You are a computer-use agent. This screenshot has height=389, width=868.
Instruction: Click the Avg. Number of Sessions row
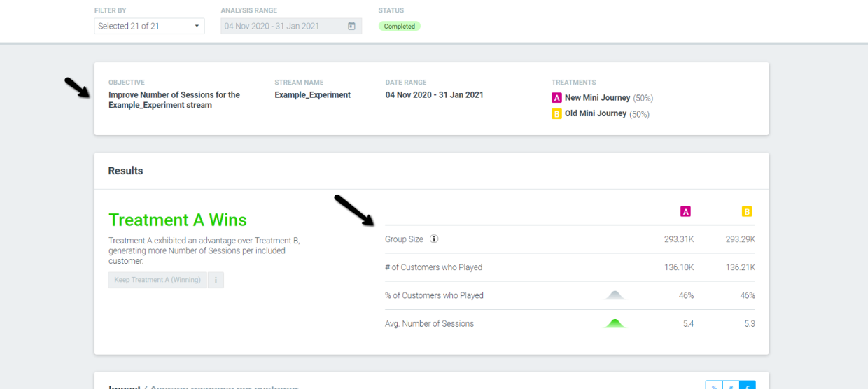[570, 323]
